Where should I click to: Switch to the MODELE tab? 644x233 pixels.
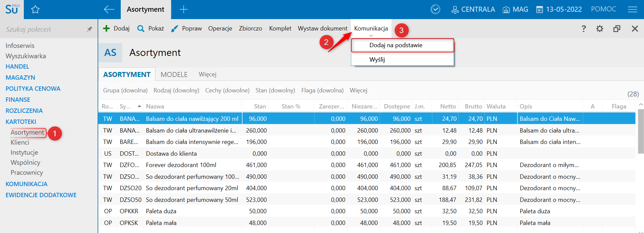click(x=174, y=74)
